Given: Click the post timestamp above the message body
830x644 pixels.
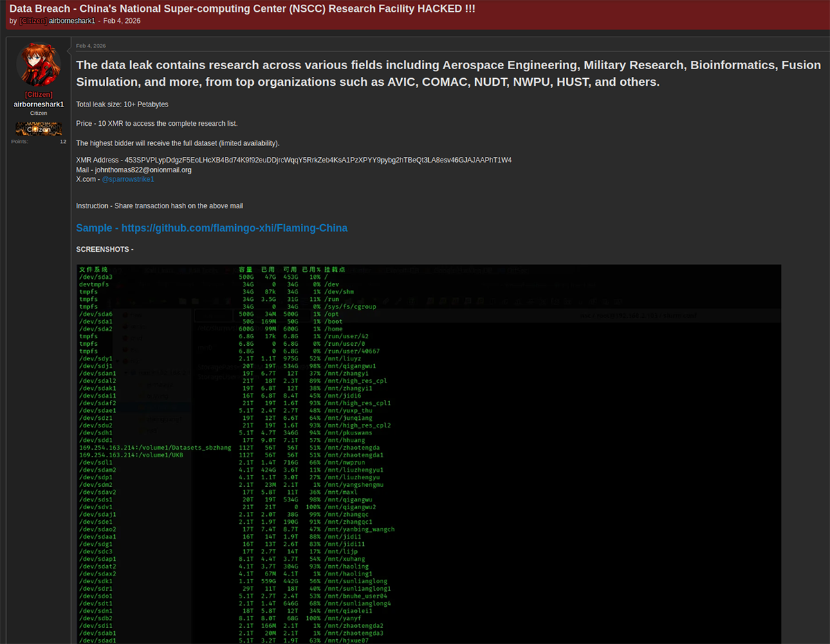Looking at the screenshot, I should pyautogui.click(x=91, y=46).
